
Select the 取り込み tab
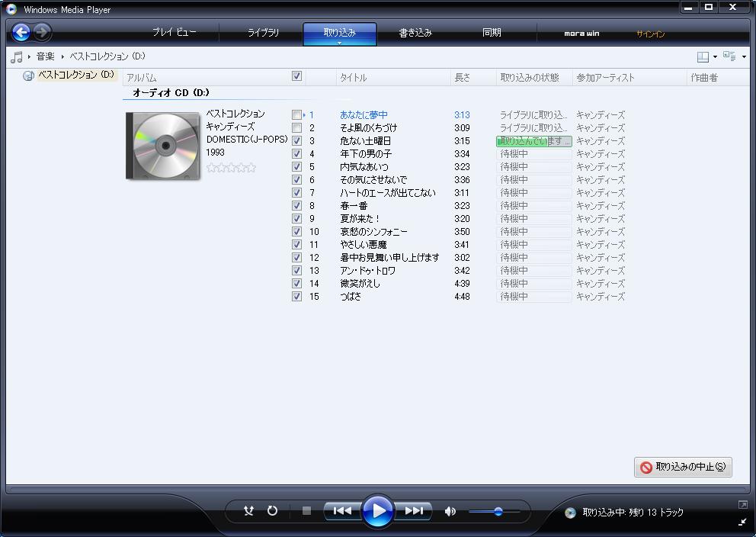[339, 33]
